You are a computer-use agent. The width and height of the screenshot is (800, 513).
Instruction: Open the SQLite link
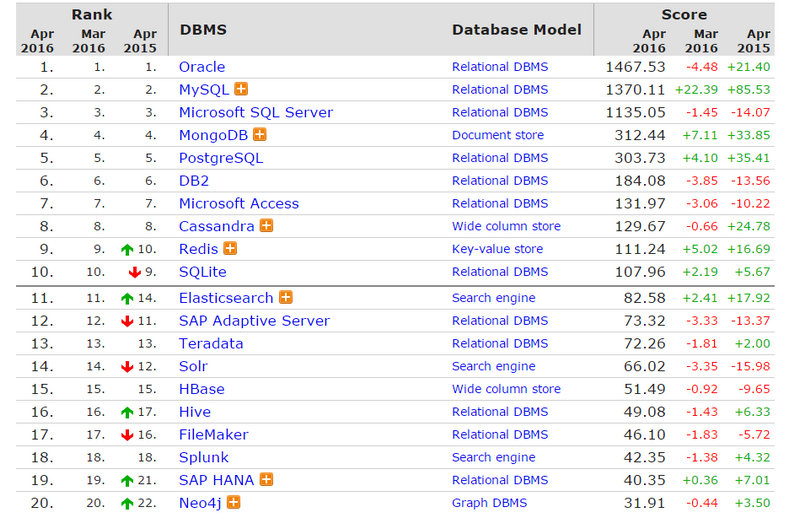point(203,272)
